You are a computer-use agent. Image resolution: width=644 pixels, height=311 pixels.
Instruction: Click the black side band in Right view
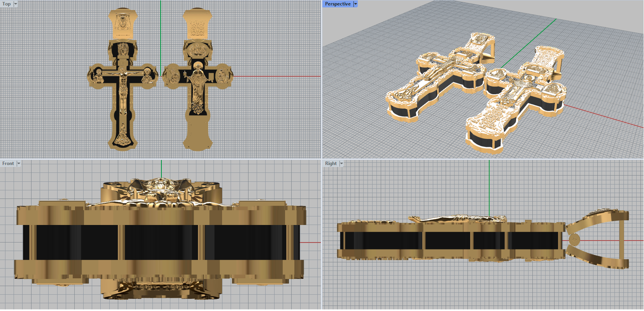pyautogui.click(x=447, y=241)
